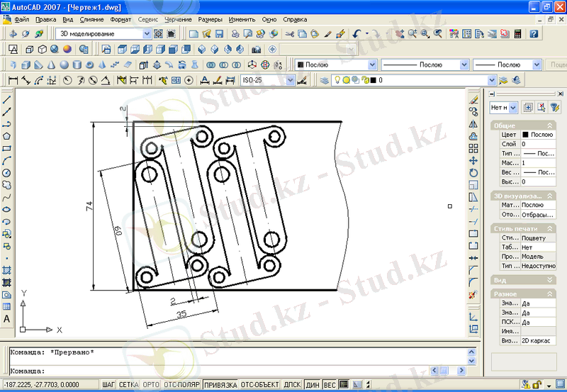Select the Line tool in draw toolbar
567x392 pixels.
(x=6, y=100)
